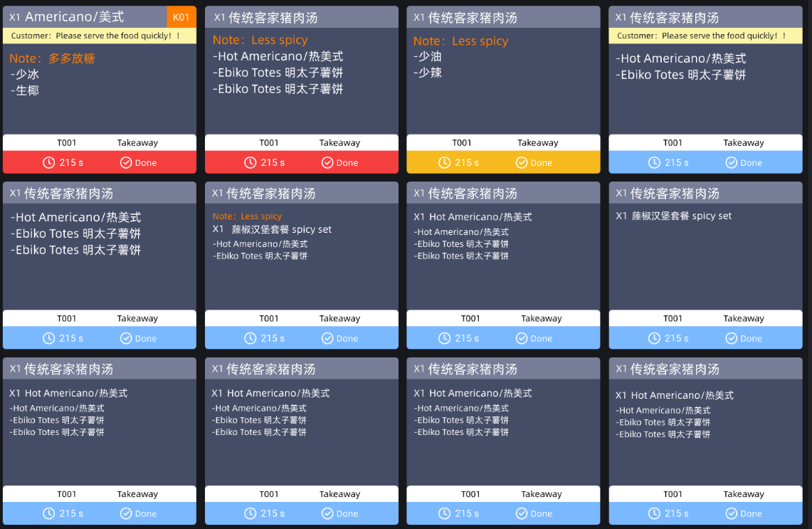Click the Done checkmark icon on the bottom-right card

click(x=732, y=513)
